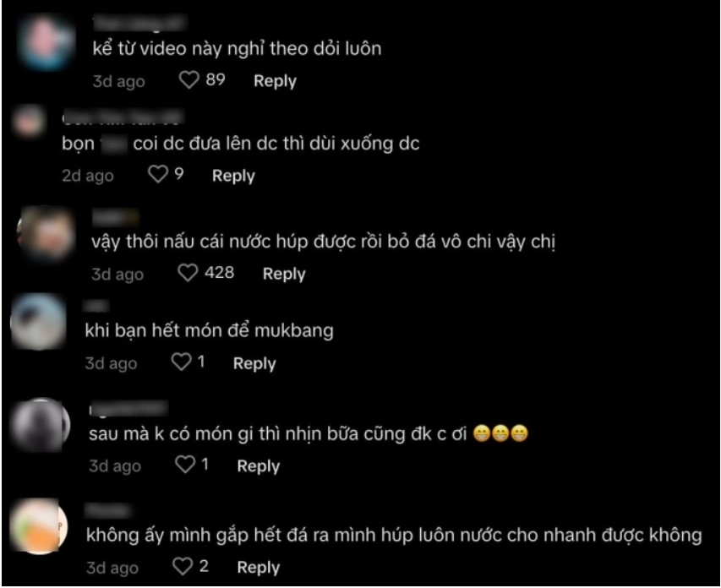Open avatar of the last commenter
721x588 pixels.
click(39, 525)
